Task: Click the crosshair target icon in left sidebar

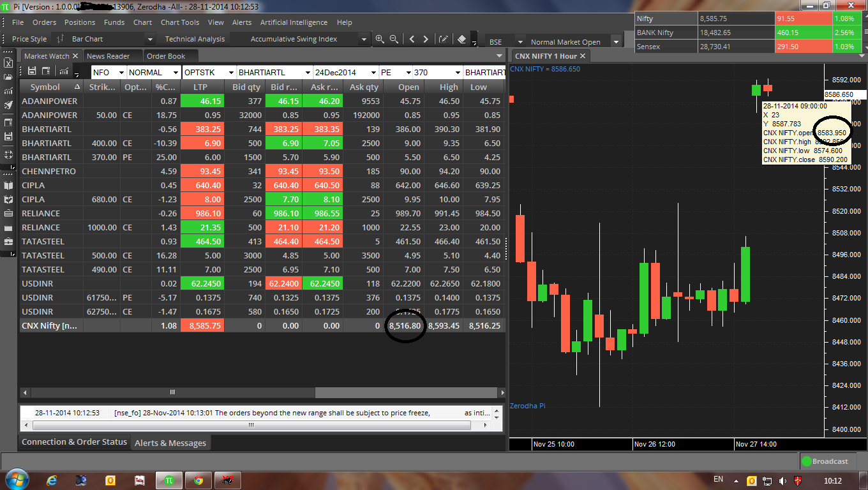Action: (8, 154)
